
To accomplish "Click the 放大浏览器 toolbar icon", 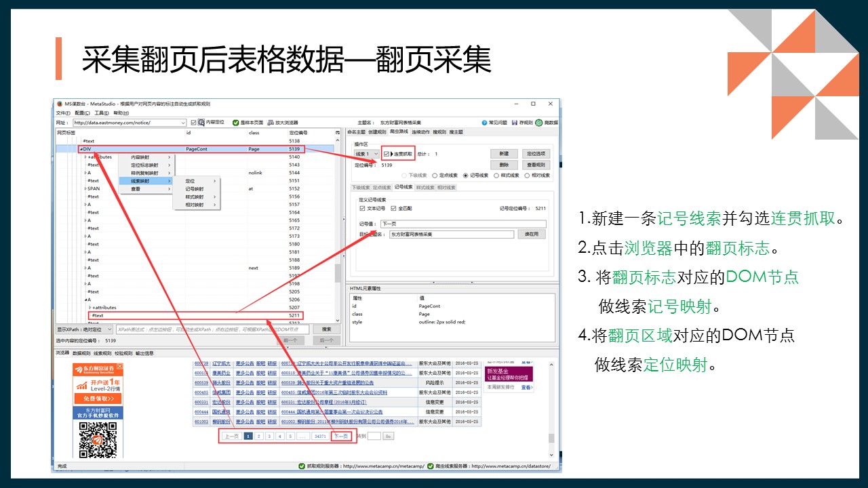I will tap(271, 123).
